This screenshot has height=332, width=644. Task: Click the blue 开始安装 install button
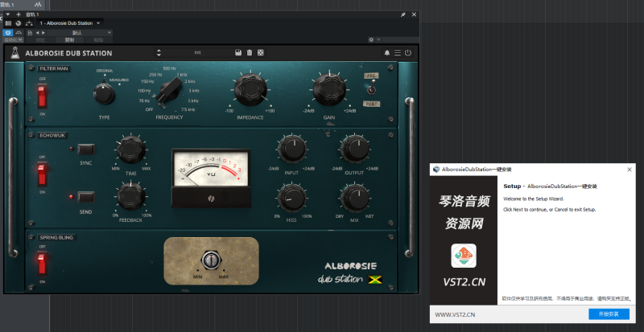[x=609, y=314]
